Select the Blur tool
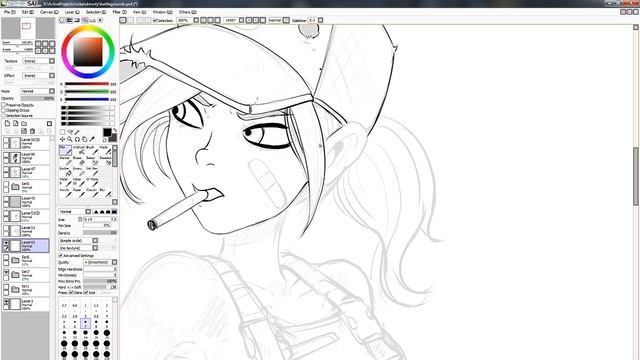This screenshot has height=360, width=640. click(106, 193)
